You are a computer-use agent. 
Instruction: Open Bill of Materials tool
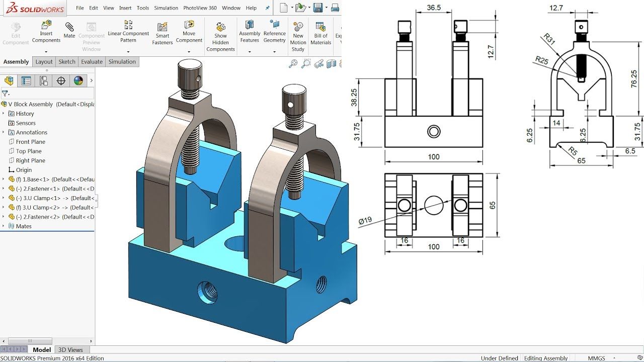[x=320, y=33]
